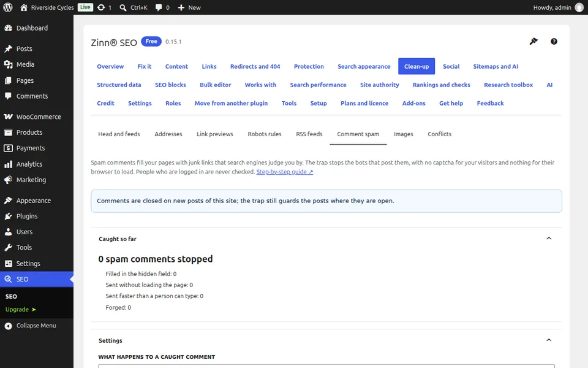This screenshot has height=368, width=588.
Task: Click the 0 spam comments stopped text
Action: [x=155, y=259]
